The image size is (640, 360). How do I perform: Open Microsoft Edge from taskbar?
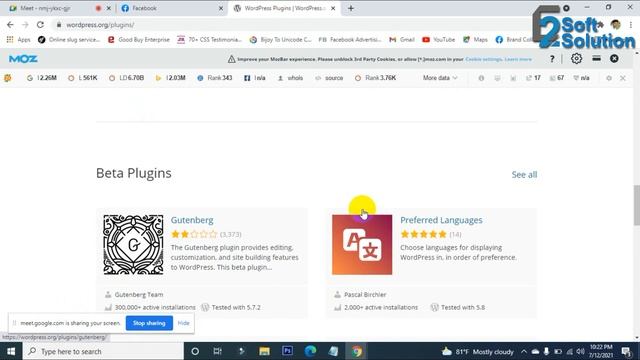click(x=311, y=351)
